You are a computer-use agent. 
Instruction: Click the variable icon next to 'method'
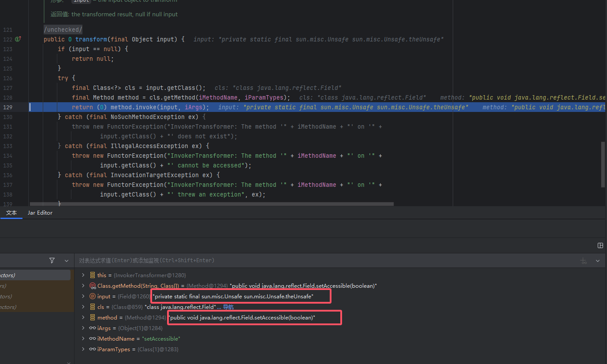pos(93,317)
